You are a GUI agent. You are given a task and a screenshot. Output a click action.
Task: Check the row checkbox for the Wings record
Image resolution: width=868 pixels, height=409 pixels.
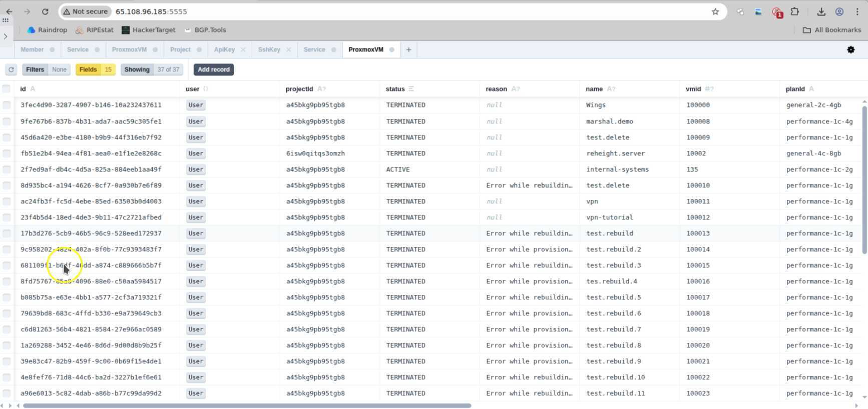[x=7, y=105]
